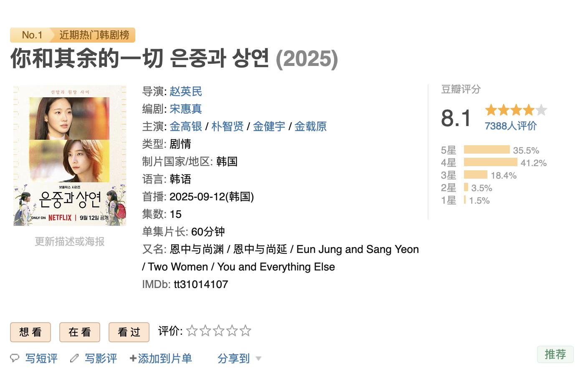
Task: Rate the drama three stars
Action: (x=218, y=331)
